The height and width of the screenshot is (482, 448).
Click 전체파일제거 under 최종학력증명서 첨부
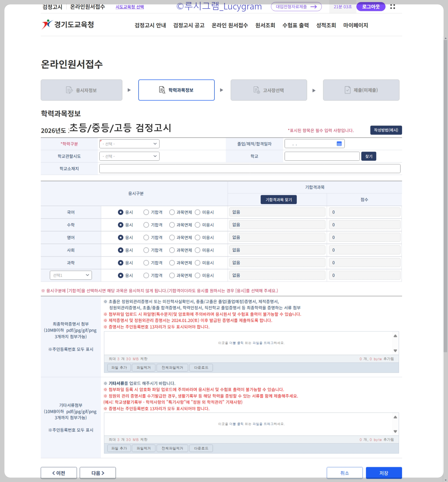(x=172, y=368)
